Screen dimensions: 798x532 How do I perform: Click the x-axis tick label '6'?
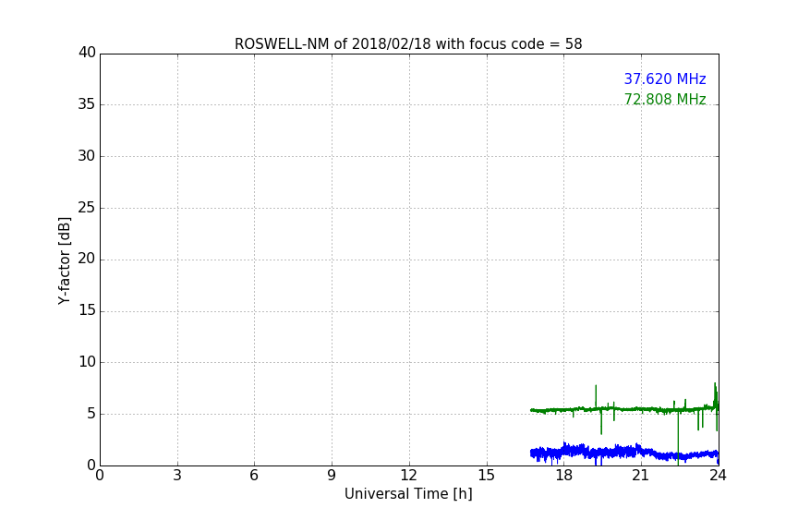click(254, 476)
